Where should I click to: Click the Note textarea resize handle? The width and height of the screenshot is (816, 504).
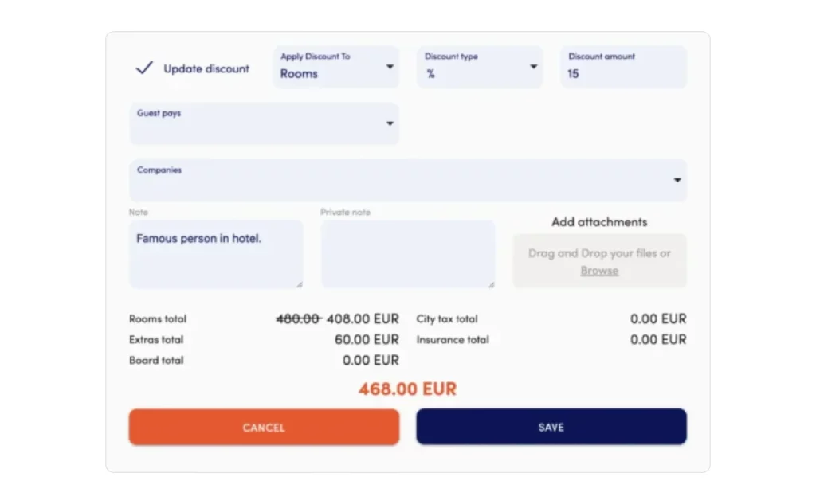(300, 285)
